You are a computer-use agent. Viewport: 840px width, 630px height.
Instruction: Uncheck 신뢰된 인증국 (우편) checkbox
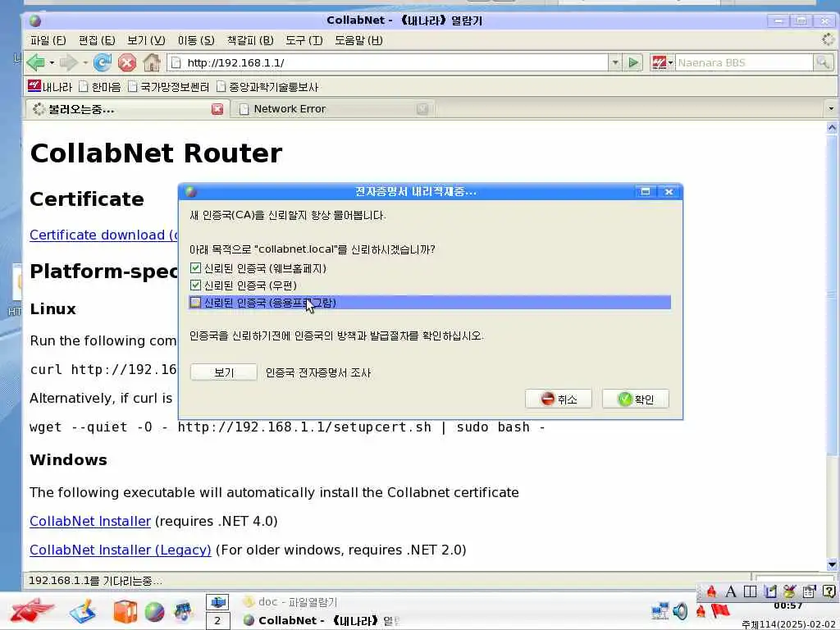point(195,285)
